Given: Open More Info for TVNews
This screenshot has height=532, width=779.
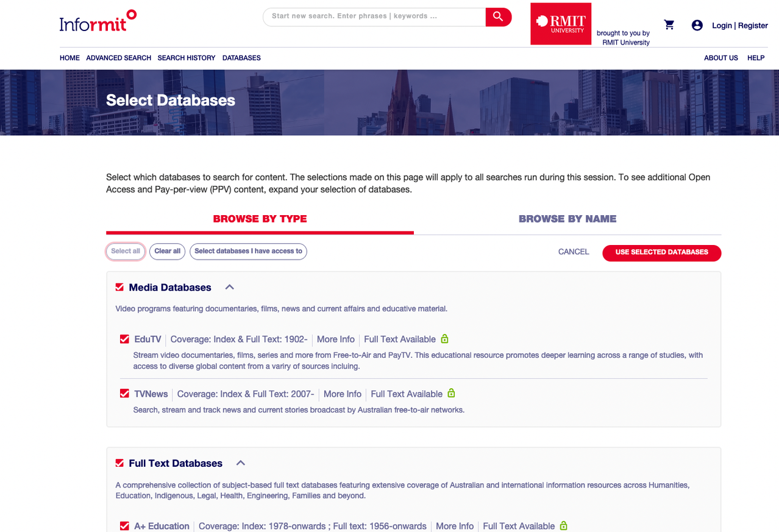Looking at the screenshot, I should pos(343,394).
